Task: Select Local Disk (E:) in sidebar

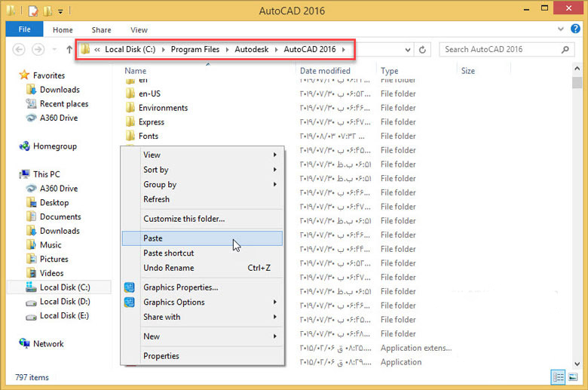Action: 58,315
